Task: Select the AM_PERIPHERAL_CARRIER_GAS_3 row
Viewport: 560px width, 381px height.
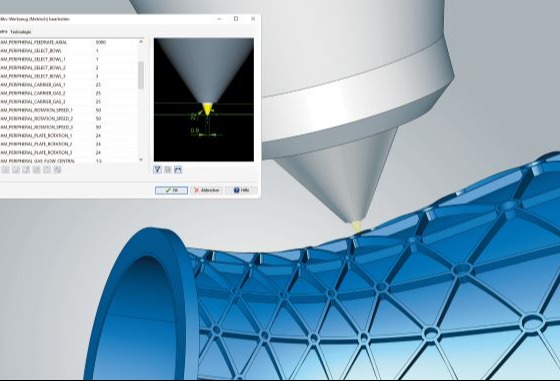Action: (x=69, y=102)
